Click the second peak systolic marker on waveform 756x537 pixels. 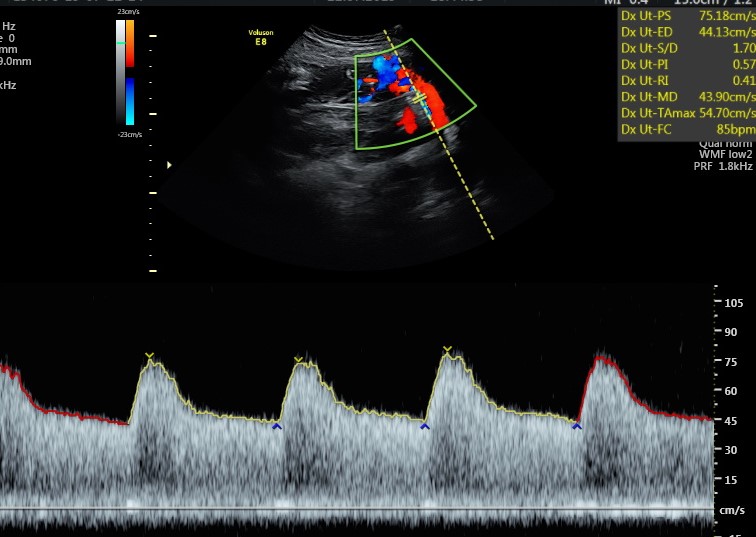[x=298, y=359]
